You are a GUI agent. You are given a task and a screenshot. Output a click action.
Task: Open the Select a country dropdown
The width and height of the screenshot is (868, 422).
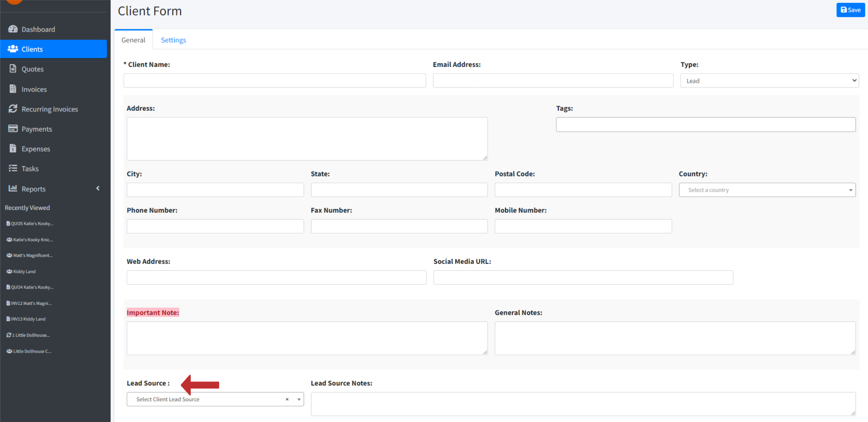(x=767, y=190)
